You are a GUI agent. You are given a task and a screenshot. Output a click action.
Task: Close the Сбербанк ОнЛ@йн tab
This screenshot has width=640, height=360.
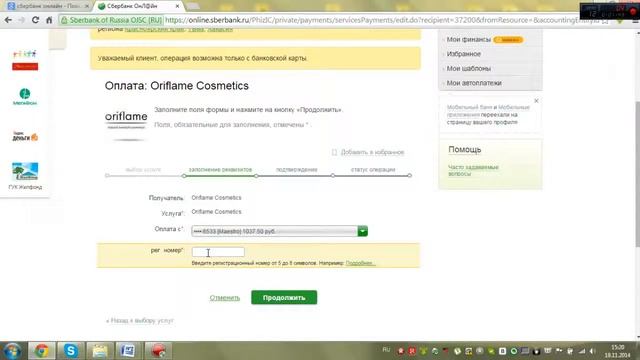pyautogui.click(x=177, y=6)
